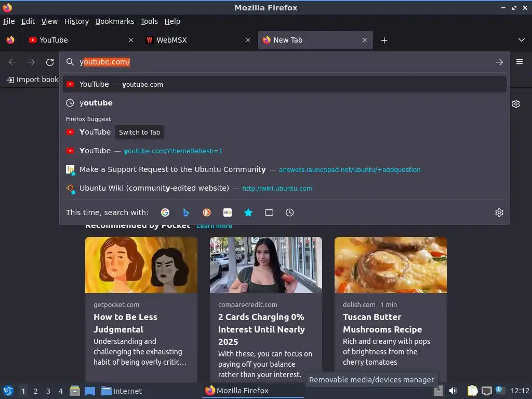The width and height of the screenshot is (532, 399).
Task: Open the File menu
Action: coord(9,21)
